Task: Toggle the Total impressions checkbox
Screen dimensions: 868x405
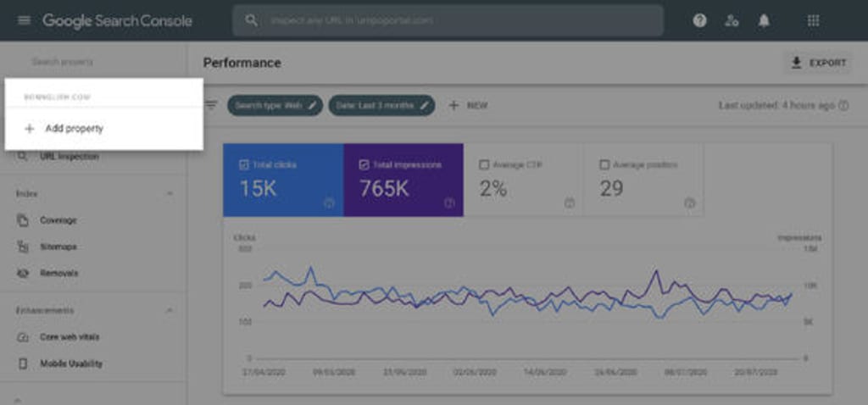Action: (x=364, y=165)
